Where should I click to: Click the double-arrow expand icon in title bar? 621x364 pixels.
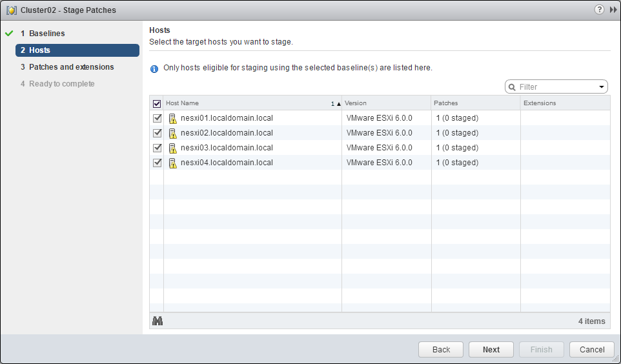(x=612, y=10)
